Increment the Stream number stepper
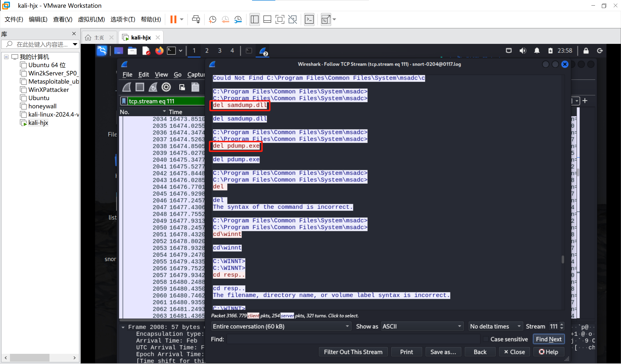Viewport: 621px width, 364px height. [x=562, y=324]
